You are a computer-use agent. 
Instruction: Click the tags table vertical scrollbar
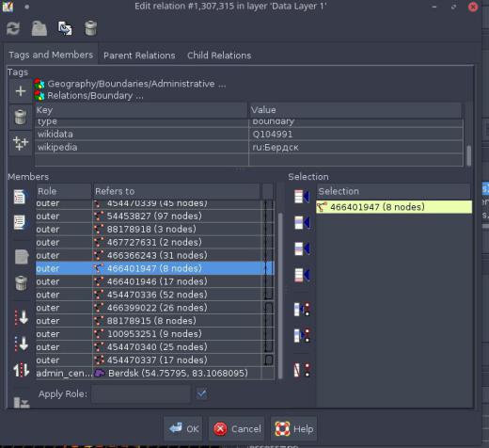[x=468, y=155]
